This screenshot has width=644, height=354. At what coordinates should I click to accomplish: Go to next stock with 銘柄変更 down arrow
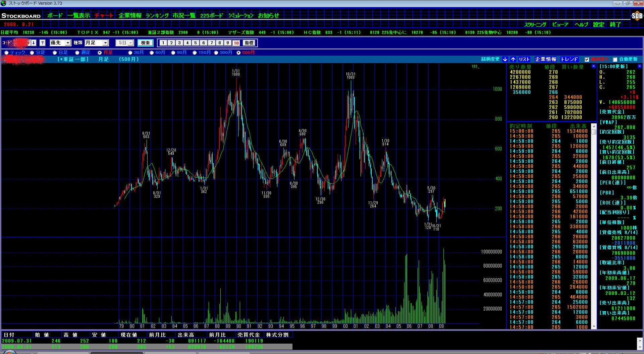[x=505, y=59]
